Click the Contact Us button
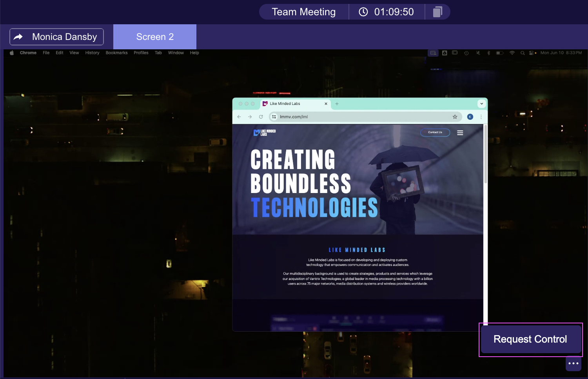 435,132
